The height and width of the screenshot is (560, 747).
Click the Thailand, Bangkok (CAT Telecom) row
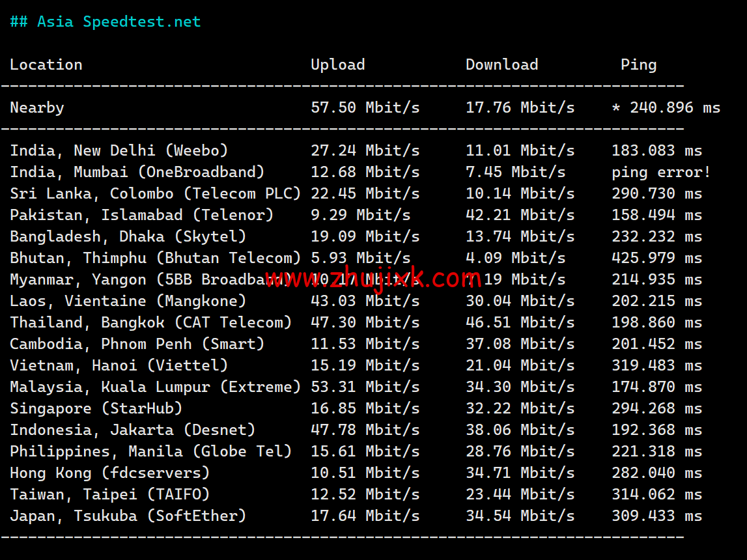pyautogui.click(x=146, y=322)
